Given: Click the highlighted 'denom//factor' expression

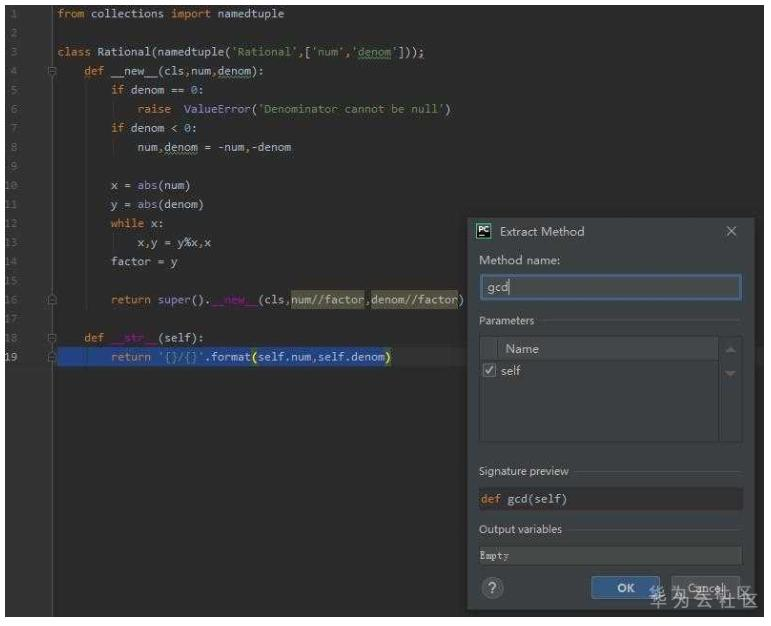Looking at the screenshot, I should (415, 299).
